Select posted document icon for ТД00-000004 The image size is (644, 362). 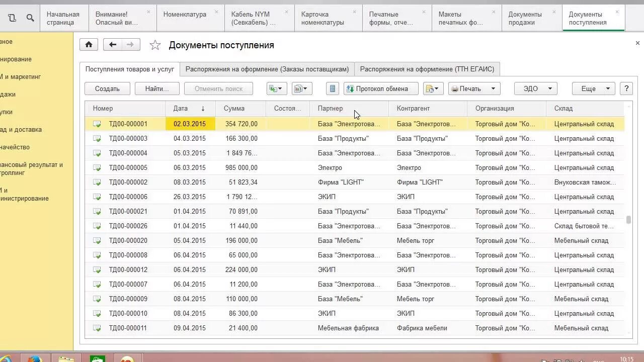pos(97,153)
